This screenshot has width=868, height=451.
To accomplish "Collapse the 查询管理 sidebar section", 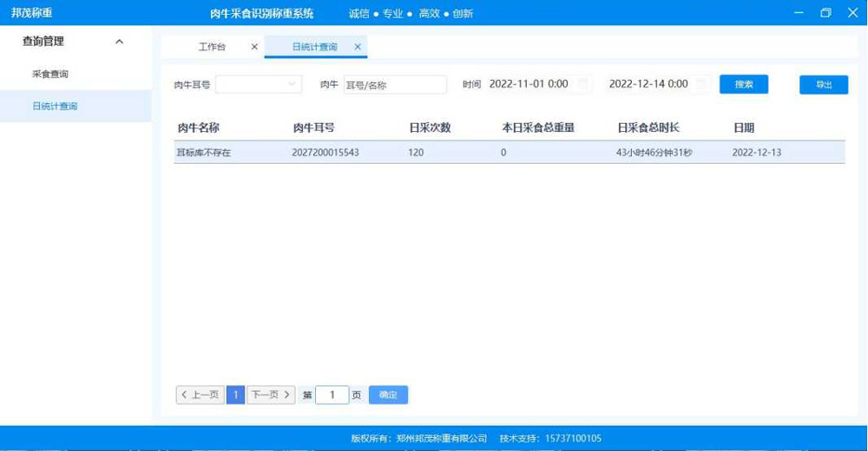I will click(119, 42).
